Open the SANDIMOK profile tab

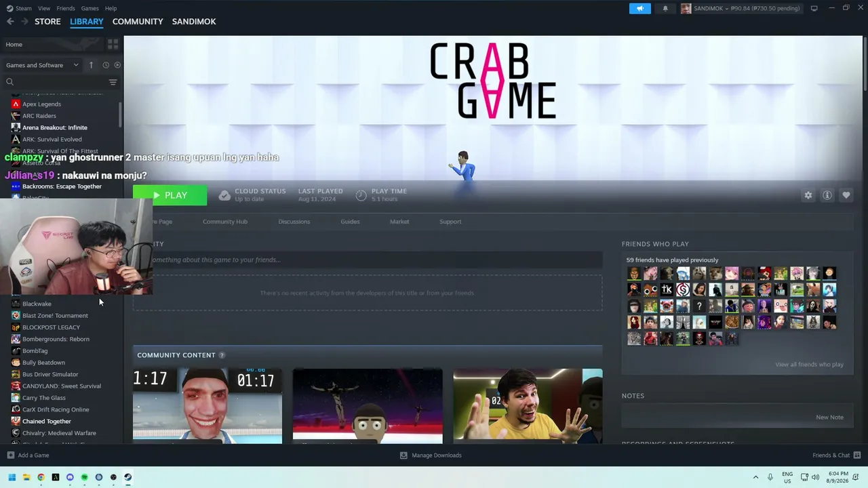coord(194,22)
